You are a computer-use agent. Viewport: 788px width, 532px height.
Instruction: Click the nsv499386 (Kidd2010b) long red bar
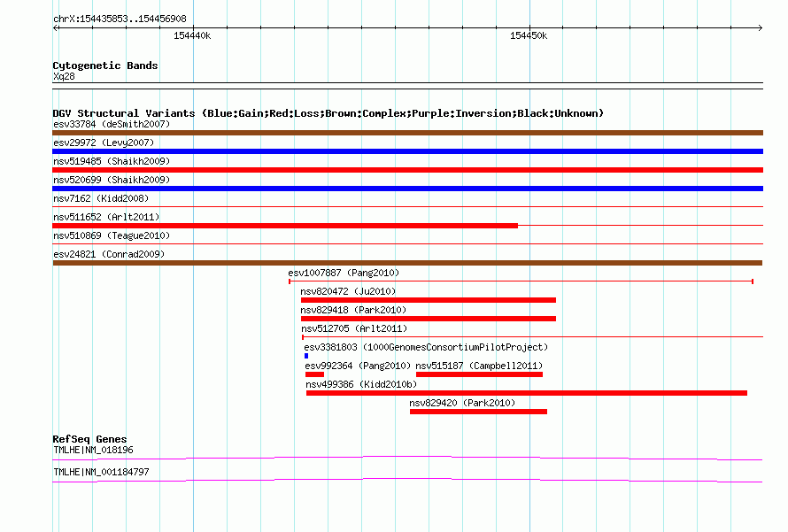point(526,393)
